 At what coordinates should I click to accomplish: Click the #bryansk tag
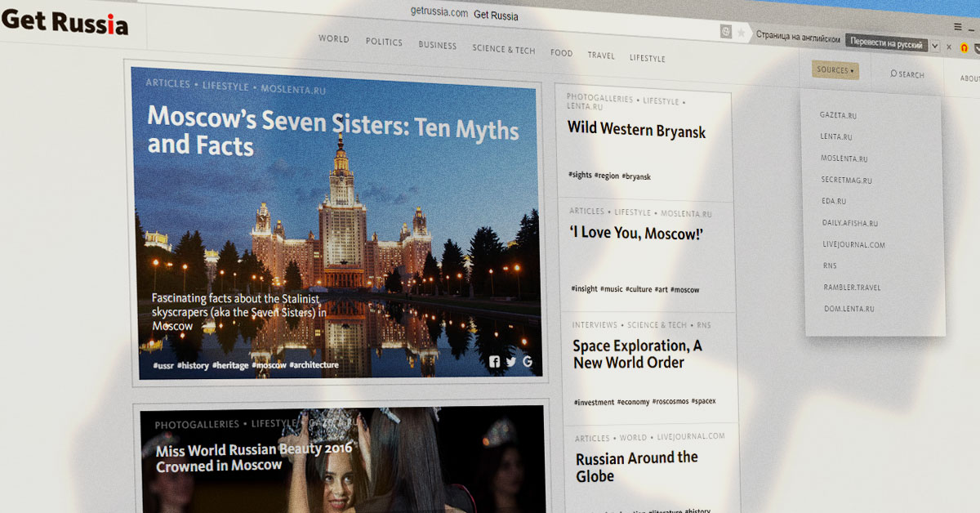click(636, 176)
